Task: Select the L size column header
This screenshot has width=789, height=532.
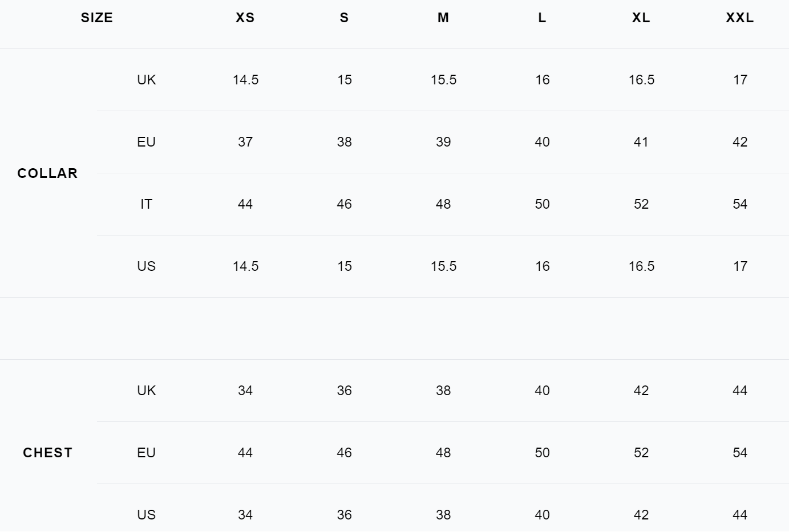Action: click(x=542, y=18)
